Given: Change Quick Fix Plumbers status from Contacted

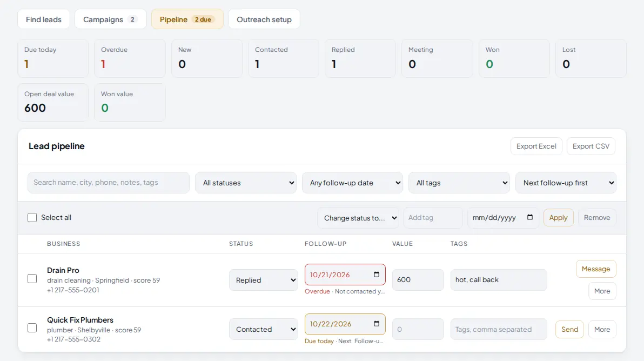Looking at the screenshot, I should tap(264, 329).
